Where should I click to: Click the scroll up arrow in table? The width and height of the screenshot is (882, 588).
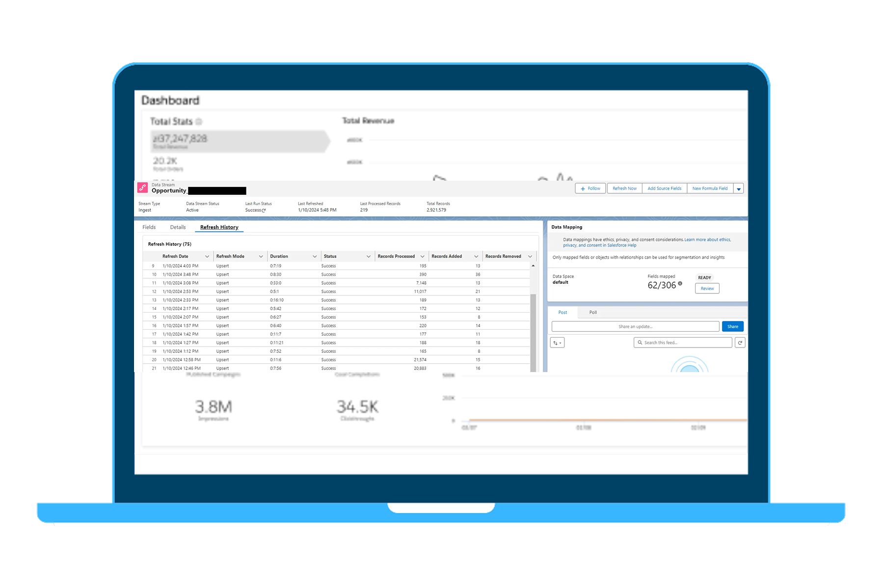tap(533, 266)
